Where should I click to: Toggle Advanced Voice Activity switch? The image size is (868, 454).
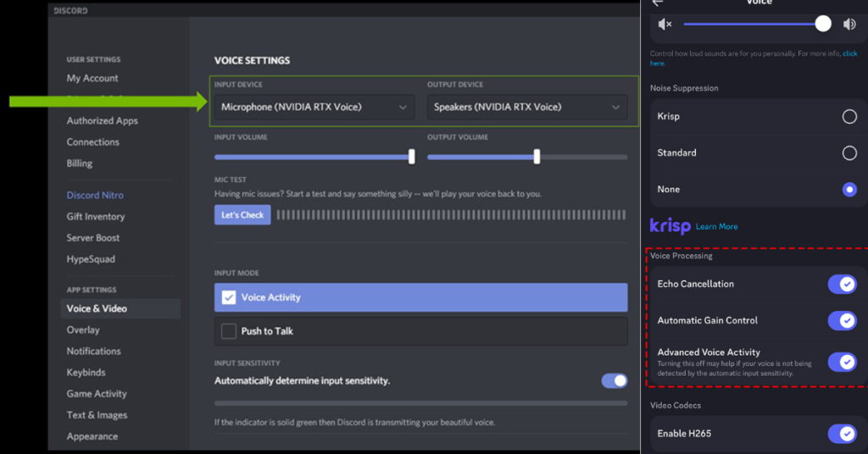[842, 362]
